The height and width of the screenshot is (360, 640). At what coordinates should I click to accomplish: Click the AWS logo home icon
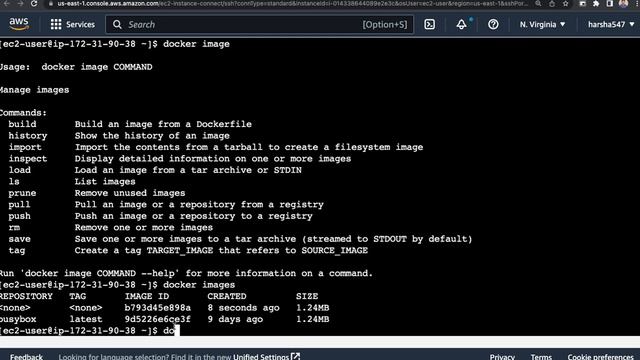click(x=19, y=24)
